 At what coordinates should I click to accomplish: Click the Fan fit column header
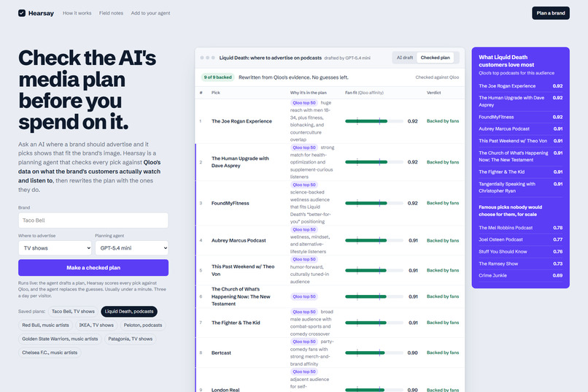point(364,93)
